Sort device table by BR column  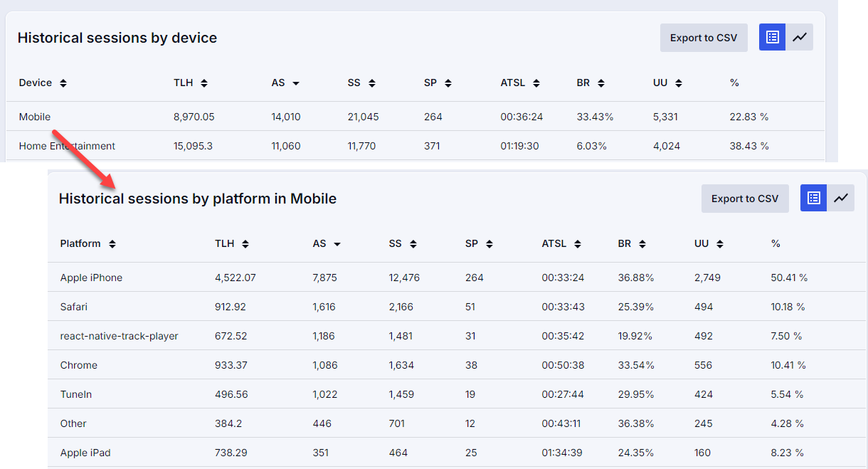click(x=601, y=83)
